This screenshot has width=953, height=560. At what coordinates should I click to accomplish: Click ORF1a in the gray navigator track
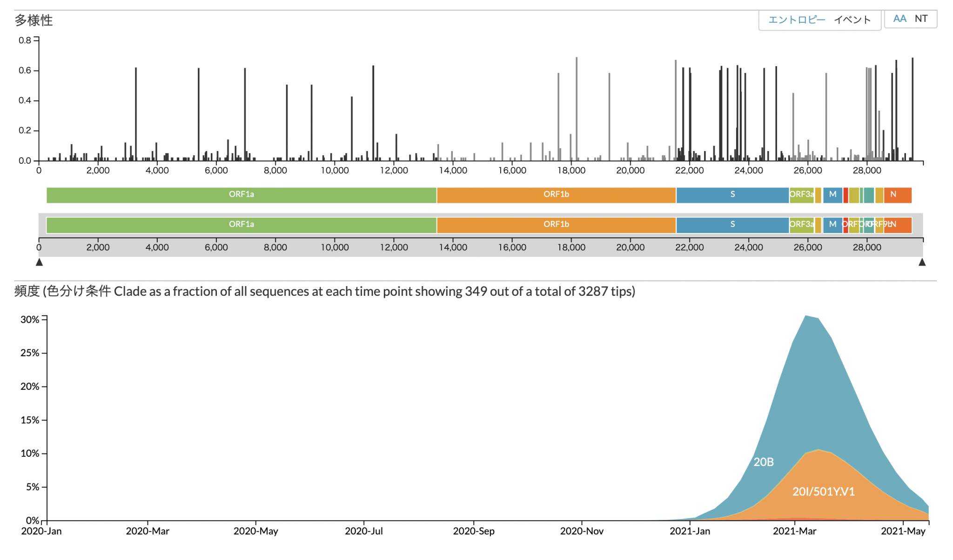[241, 225]
